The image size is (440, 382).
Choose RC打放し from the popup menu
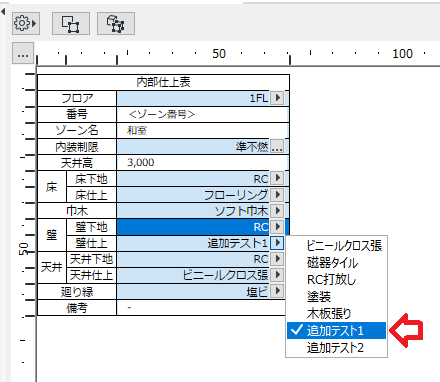(336, 280)
